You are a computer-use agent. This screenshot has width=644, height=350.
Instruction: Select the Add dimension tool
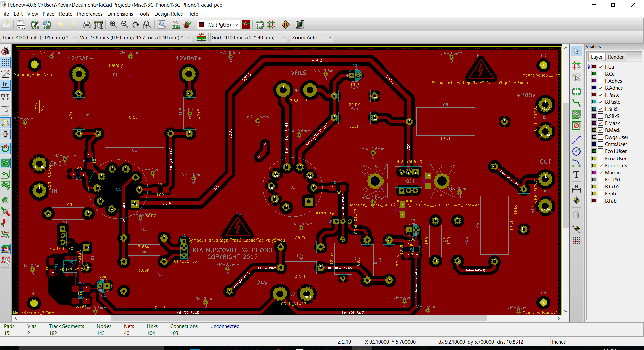[576, 189]
